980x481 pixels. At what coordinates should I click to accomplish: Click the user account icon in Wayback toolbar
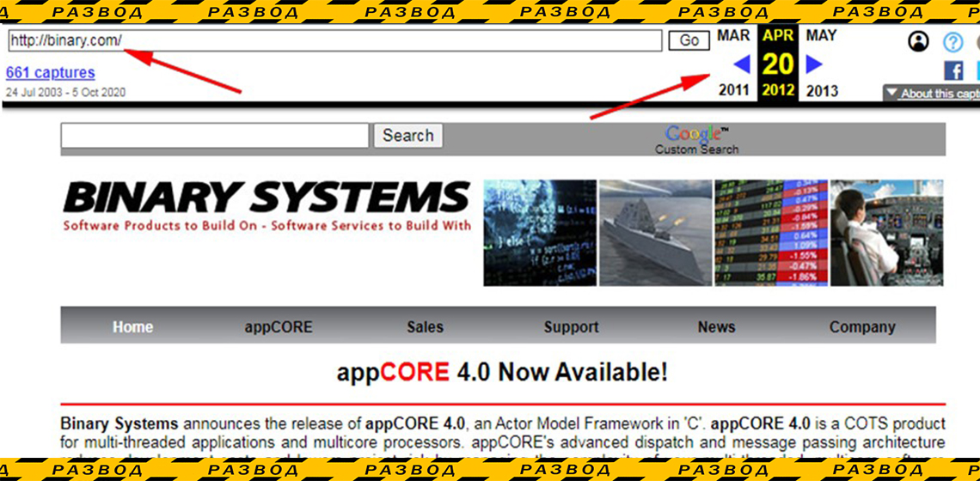(x=918, y=41)
